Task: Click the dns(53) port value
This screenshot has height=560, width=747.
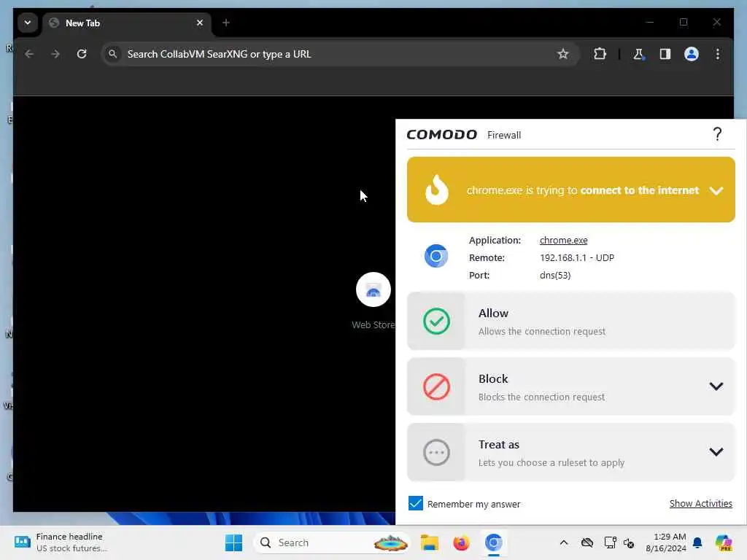Action: tap(555, 275)
